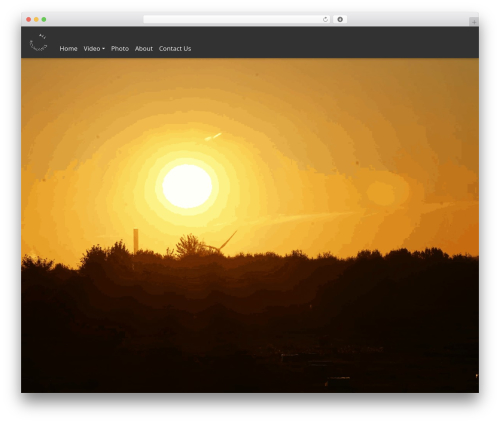Minimize the window with yellow button
The height and width of the screenshot is (423, 500).
click(x=36, y=19)
